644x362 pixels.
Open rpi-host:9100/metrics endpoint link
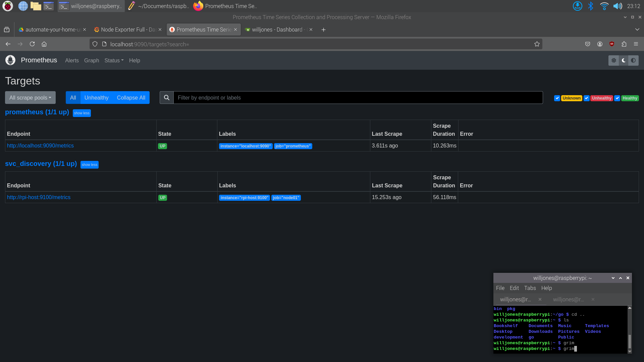39,197
